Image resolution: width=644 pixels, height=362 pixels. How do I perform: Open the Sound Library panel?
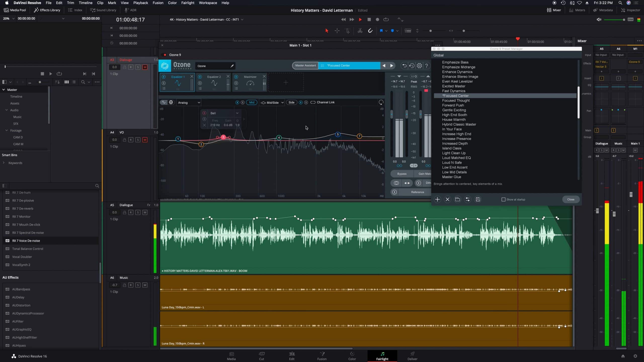pos(103,10)
